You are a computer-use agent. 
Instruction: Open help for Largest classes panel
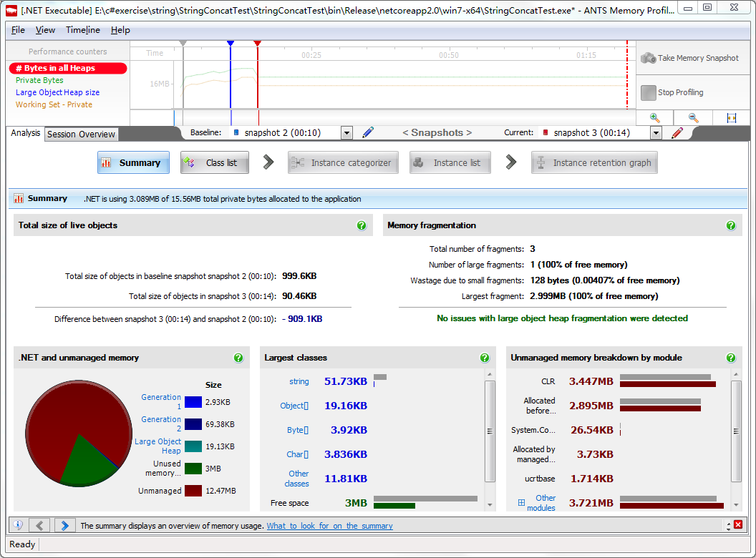[x=485, y=358]
